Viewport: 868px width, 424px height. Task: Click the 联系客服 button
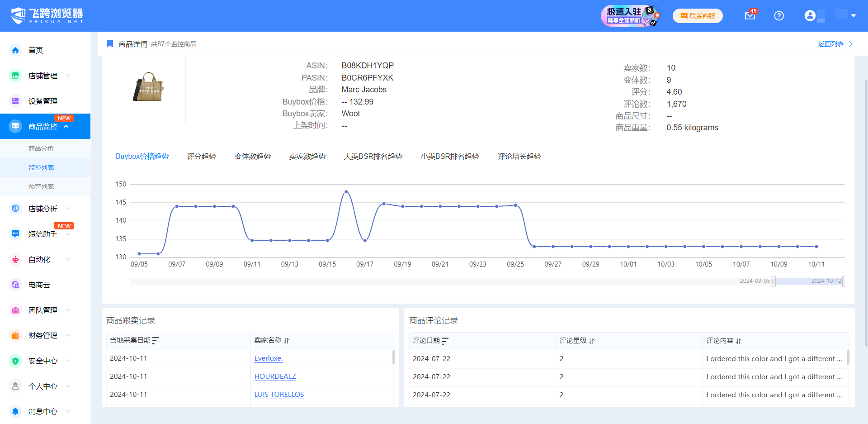698,16
